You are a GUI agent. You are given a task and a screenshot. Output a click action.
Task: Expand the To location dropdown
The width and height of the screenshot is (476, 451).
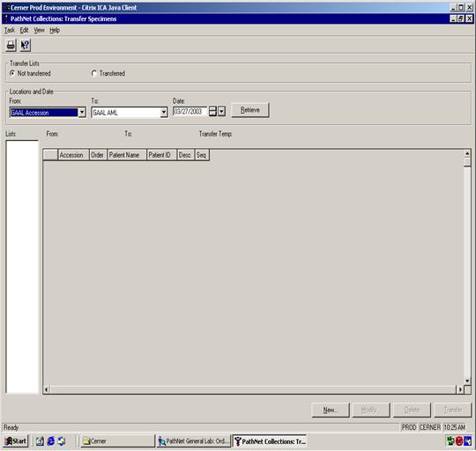[x=164, y=113]
